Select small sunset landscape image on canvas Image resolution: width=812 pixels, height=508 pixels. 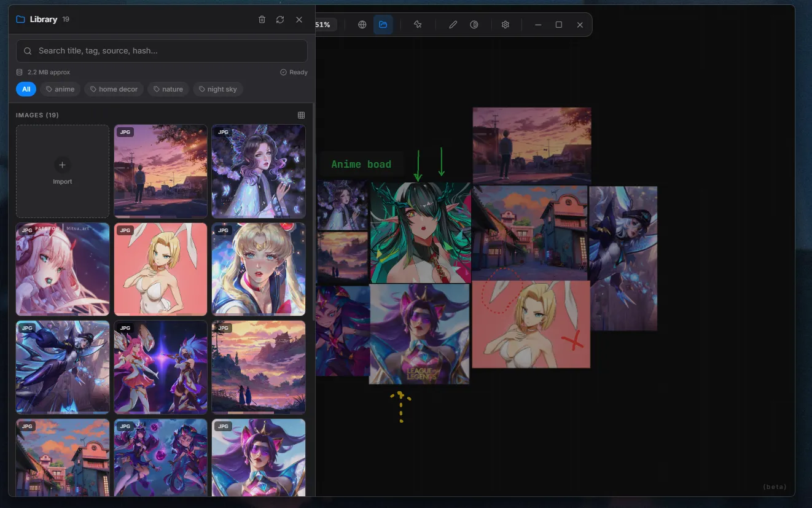pos(342,258)
